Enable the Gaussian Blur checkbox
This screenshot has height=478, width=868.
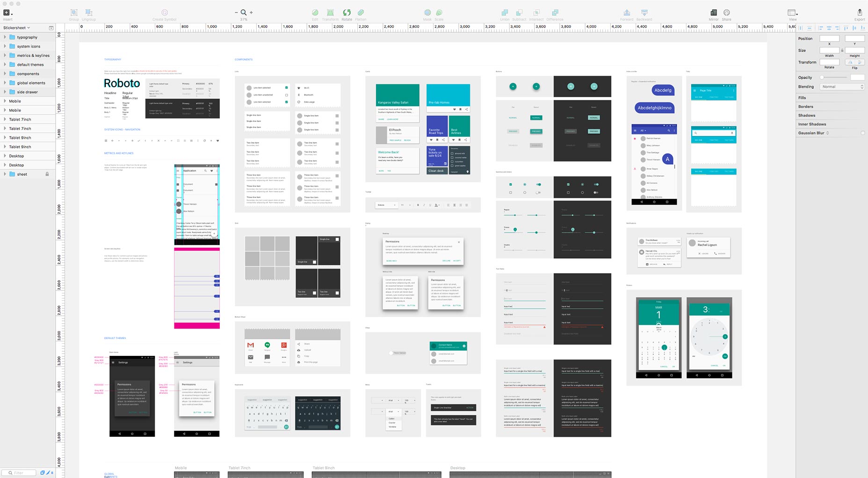pos(862,133)
